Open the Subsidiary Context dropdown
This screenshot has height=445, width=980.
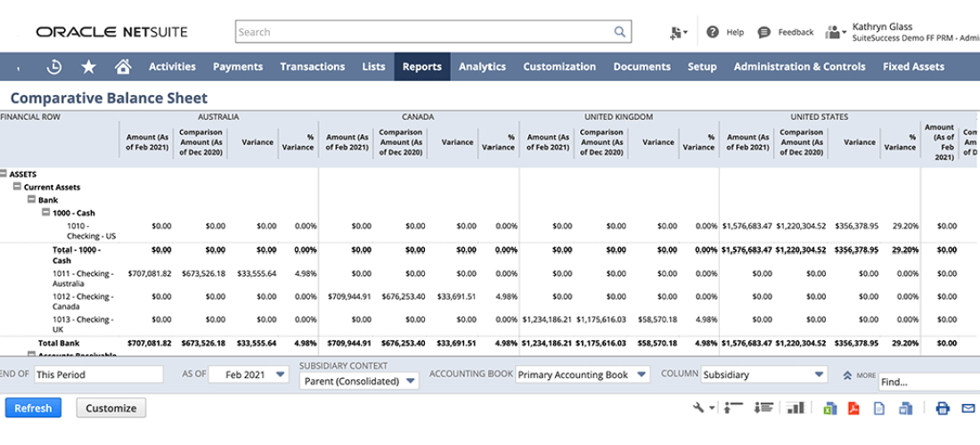click(x=359, y=381)
